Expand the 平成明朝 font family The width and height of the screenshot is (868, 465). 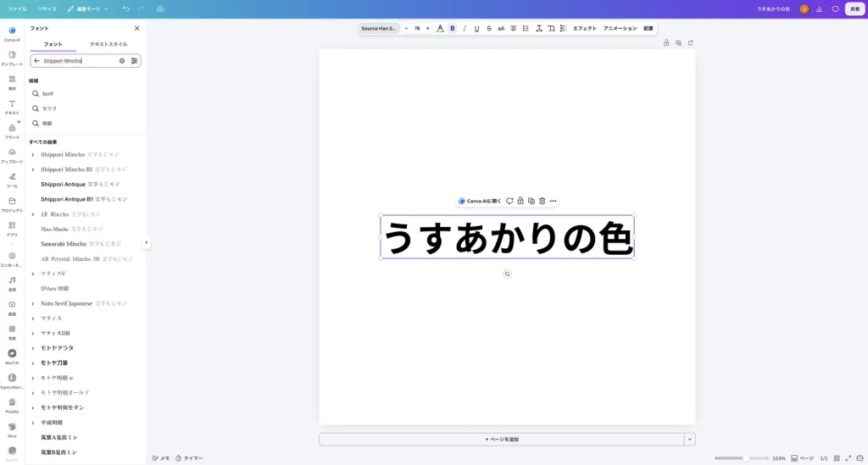[33, 423]
